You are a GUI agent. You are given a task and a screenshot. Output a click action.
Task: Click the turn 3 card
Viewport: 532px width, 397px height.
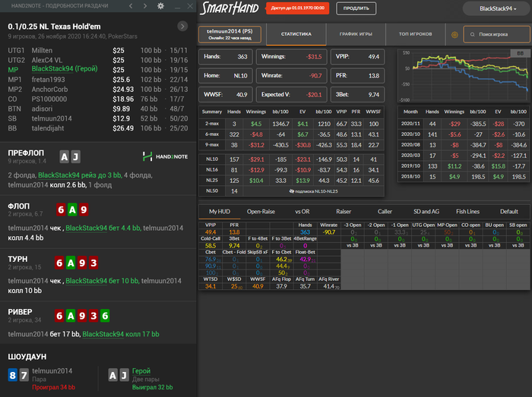[x=93, y=263]
